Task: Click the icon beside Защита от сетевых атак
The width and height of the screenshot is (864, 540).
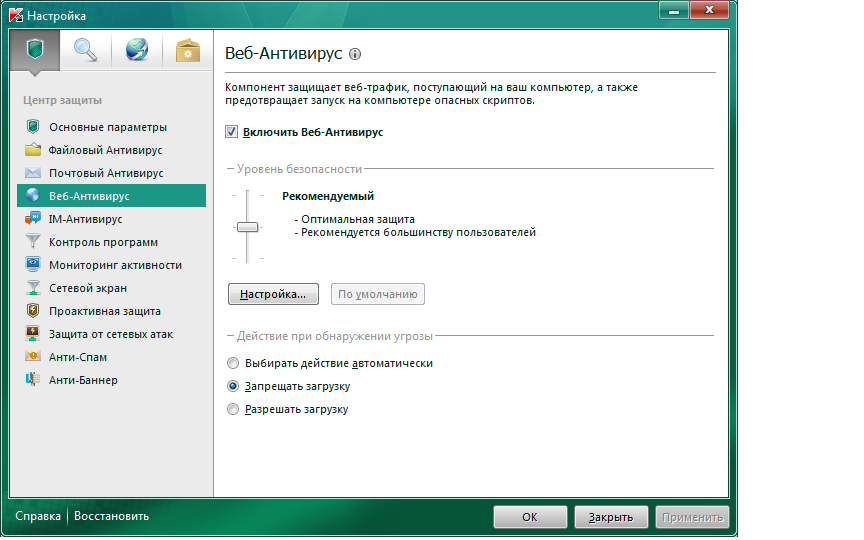Action: [33, 334]
